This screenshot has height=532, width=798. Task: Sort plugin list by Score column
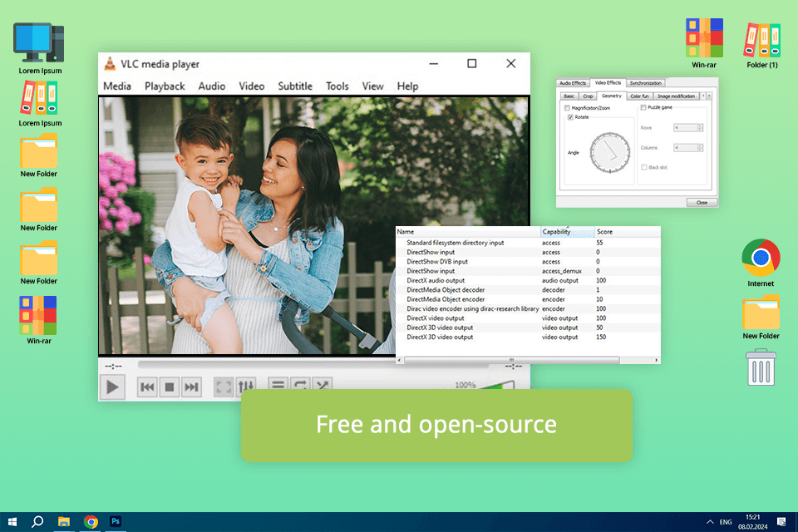(627, 232)
